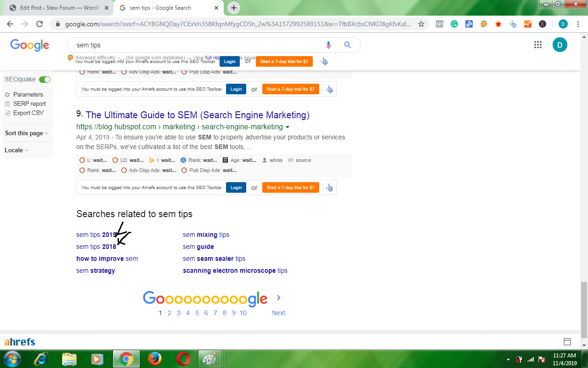Click the 7-day trial button below HubSpot result
Screen dimensions: 588x368
(291, 188)
